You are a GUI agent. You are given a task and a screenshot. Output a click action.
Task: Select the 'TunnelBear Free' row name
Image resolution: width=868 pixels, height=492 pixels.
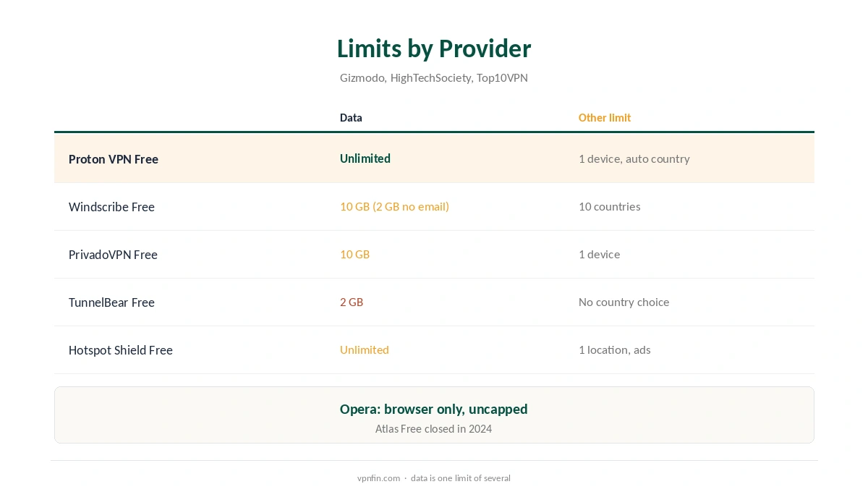[111, 302]
